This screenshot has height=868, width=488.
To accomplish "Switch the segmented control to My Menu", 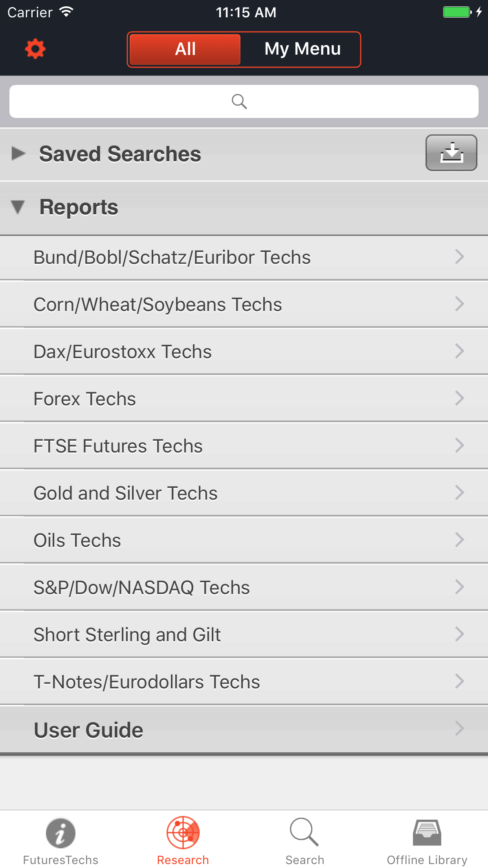I will (x=302, y=50).
